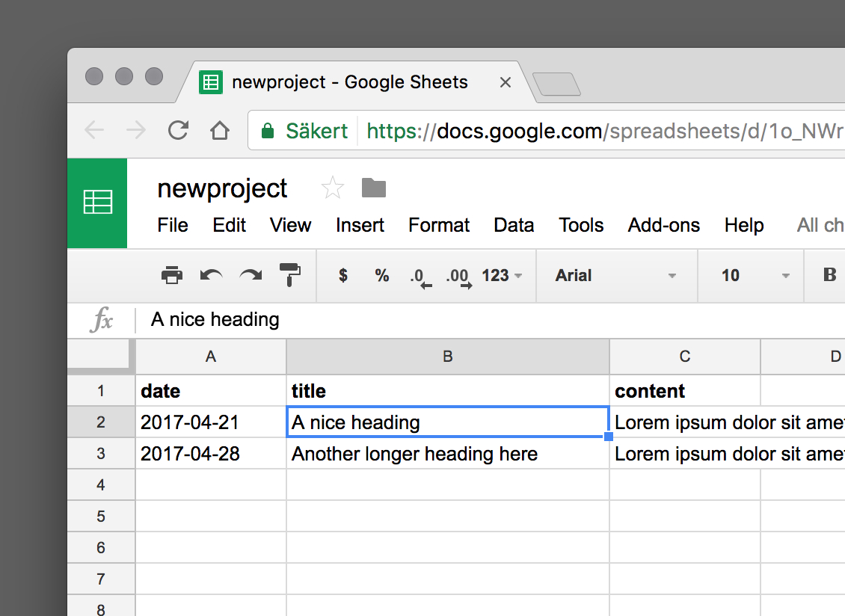Decrease decimal places
The image size is (845, 616).
(x=421, y=277)
